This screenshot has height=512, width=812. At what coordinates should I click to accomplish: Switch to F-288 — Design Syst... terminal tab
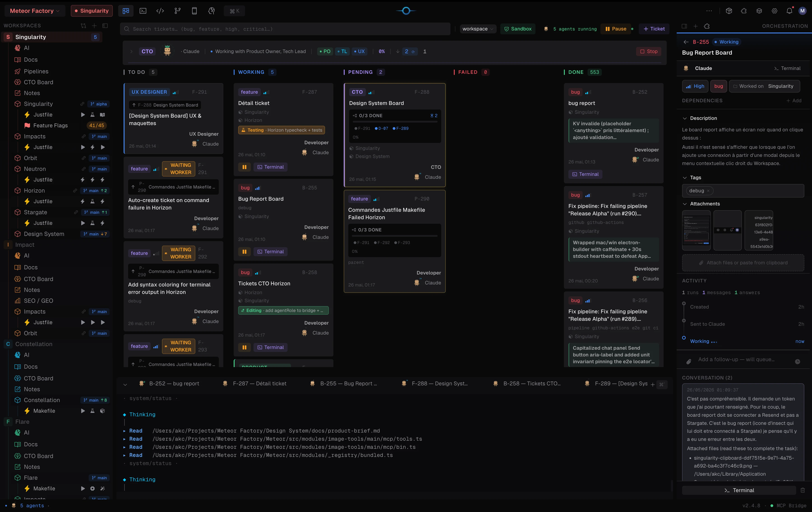(435, 384)
